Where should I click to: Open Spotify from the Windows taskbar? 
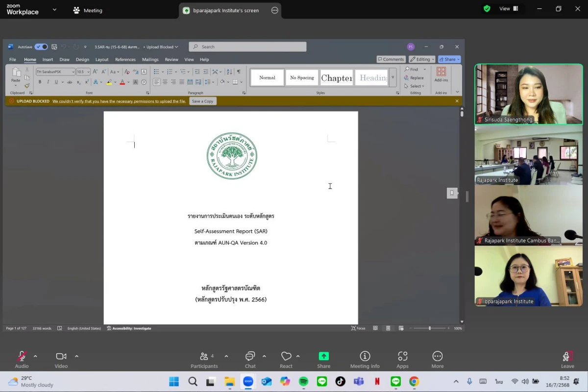click(x=303, y=381)
